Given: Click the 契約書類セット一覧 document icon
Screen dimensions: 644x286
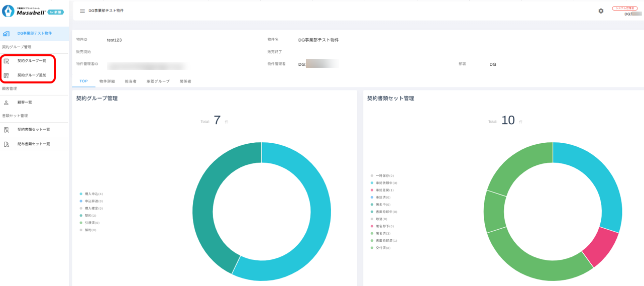Looking at the screenshot, I should point(6,130).
